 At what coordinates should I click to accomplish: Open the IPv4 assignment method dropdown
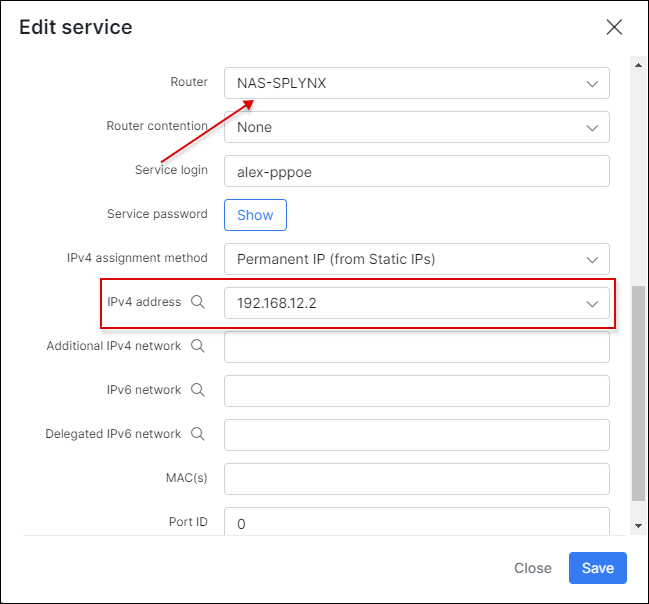pos(416,259)
